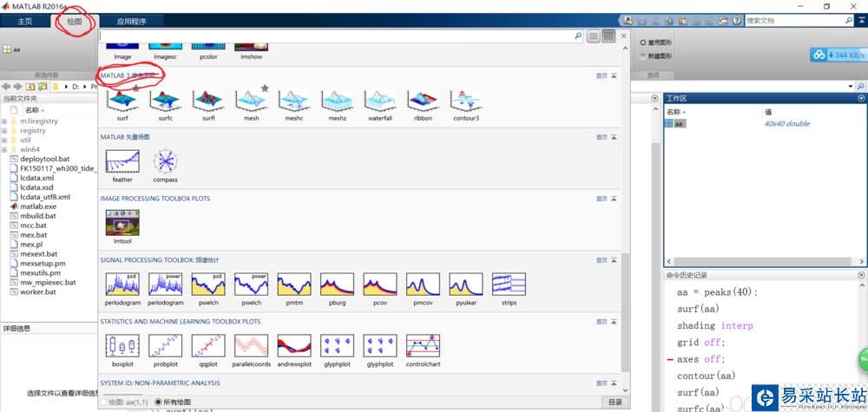Choose the pcolor plot thumbnail
The height and width of the screenshot is (412, 868).
tap(208, 47)
